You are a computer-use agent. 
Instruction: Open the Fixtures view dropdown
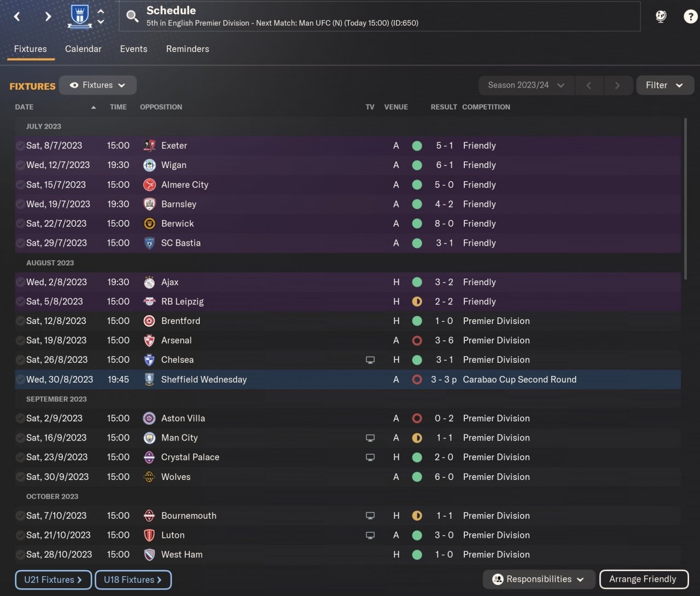point(98,85)
